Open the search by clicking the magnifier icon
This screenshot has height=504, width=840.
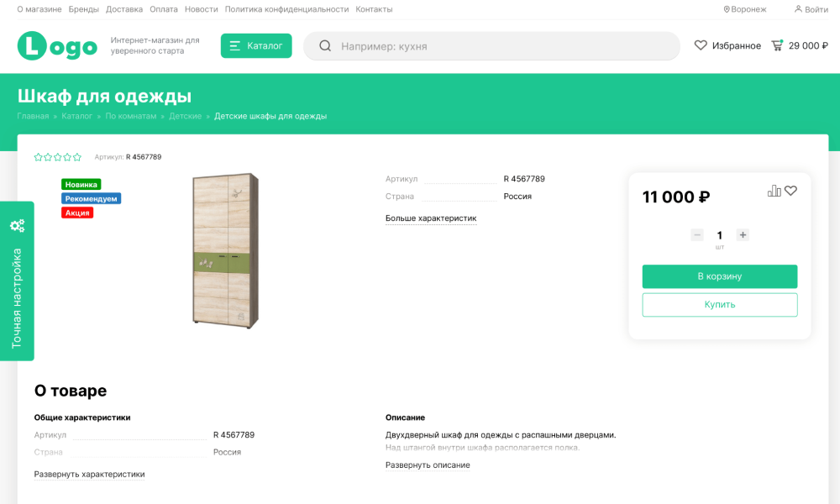tap(325, 46)
